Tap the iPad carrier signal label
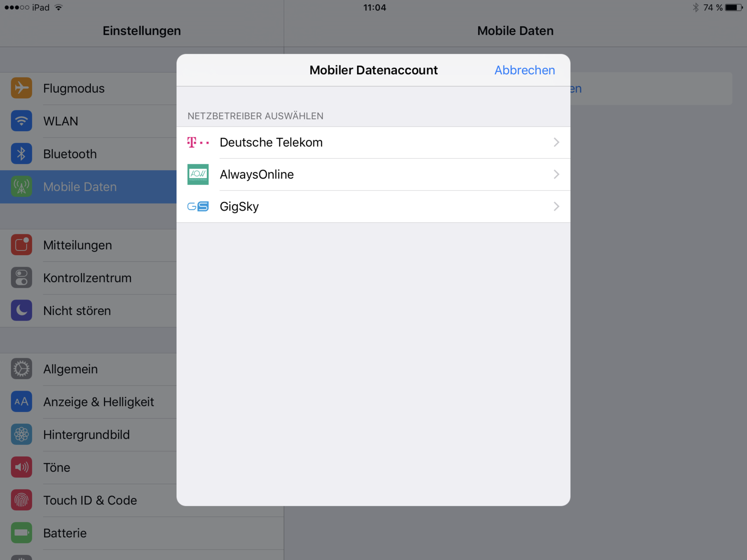The height and width of the screenshot is (560, 747). [41, 7]
